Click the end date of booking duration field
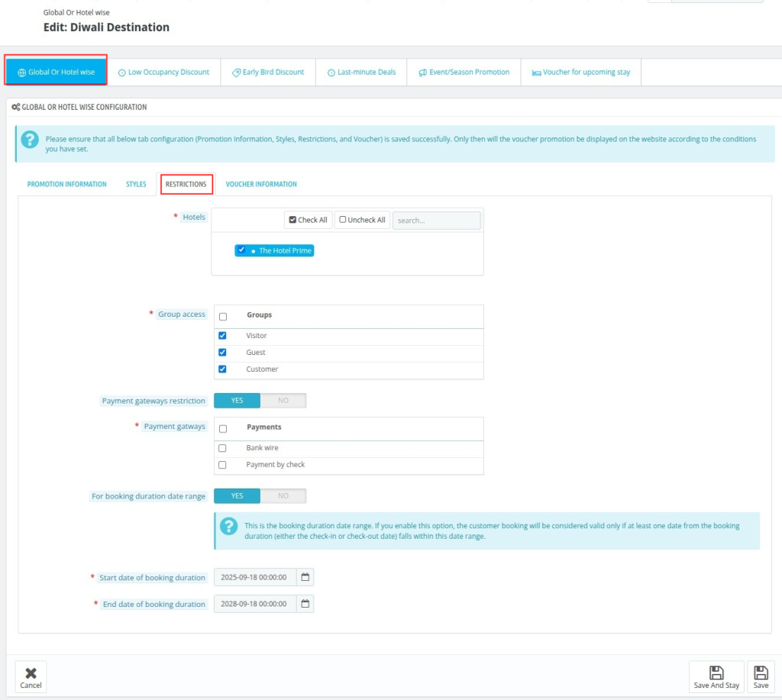The height and width of the screenshot is (700, 782). click(255, 603)
